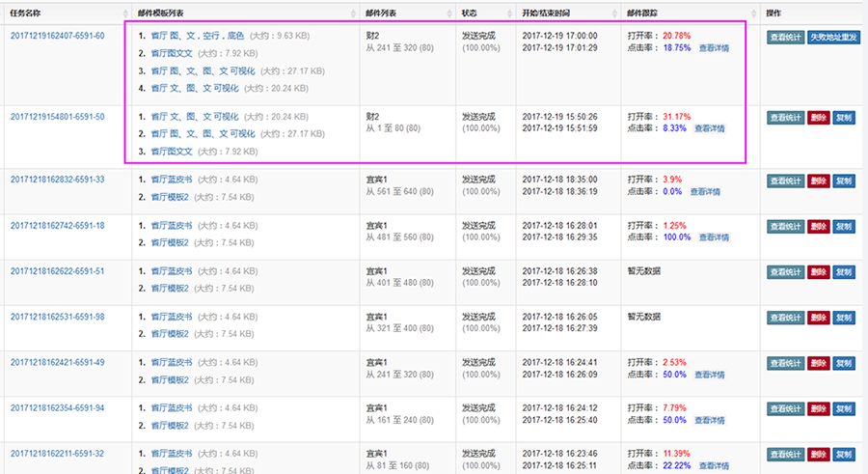Open 查看详情 beside the 18.75% click rate

714,48
